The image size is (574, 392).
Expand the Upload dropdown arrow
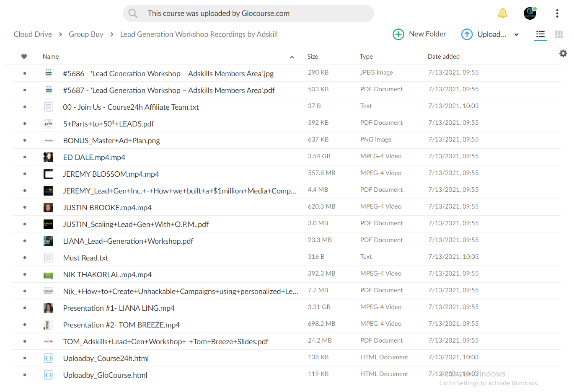(x=517, y=35)
